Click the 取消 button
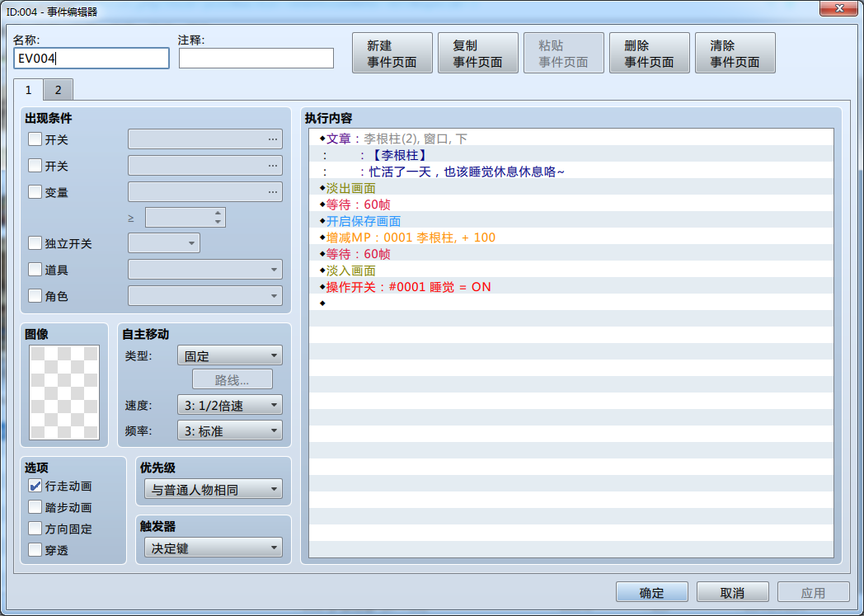This screenshot has height=616, width=864. click(x=732, y=592)
